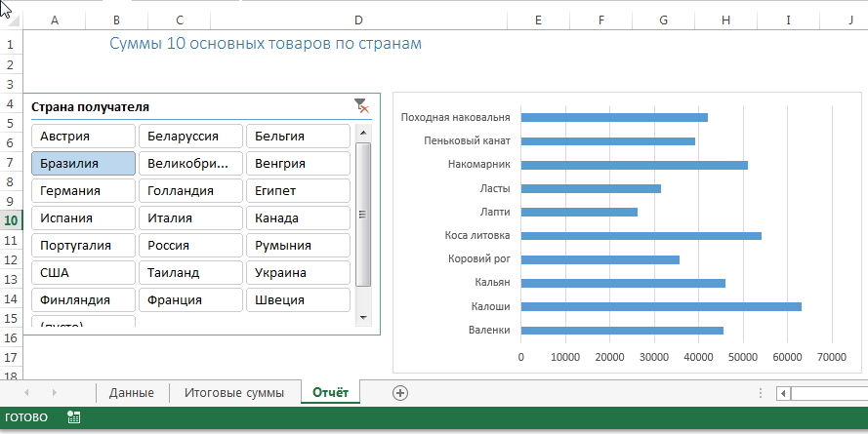Select Канада slicer item
The image size is (868, 434).
pyautogui.click(x=298, y=217)
